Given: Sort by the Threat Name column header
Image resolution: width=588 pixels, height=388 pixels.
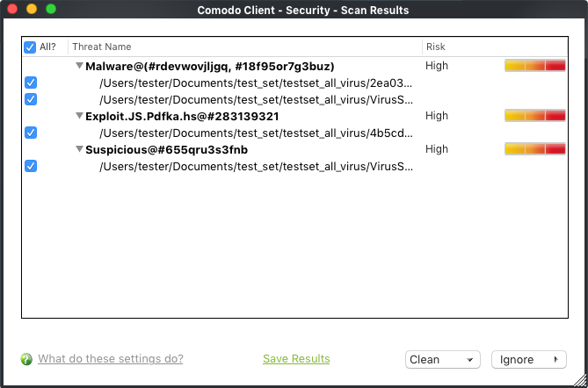Looking at the screenshot, I should pyautogui.click(x=245, y=47).
